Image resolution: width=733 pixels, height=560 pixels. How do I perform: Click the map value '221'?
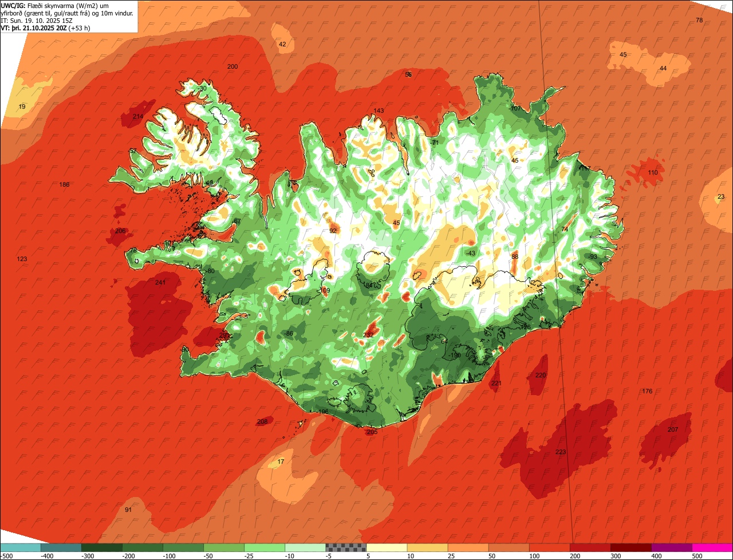click(496, 384)
